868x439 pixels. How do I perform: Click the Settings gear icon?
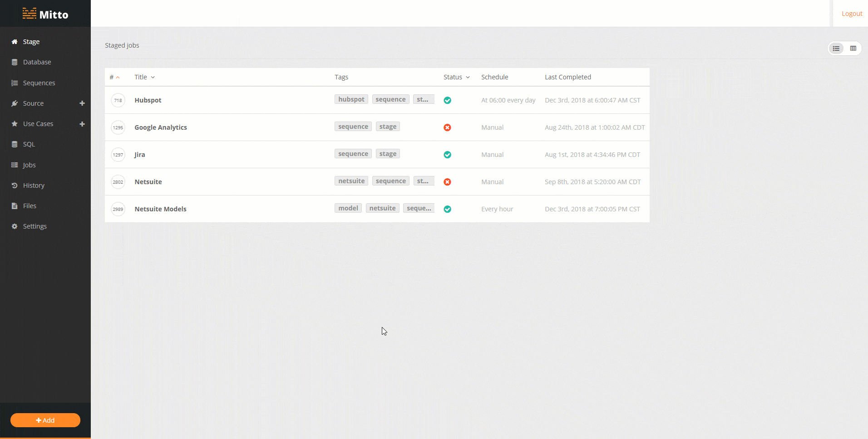coord(15,226)
